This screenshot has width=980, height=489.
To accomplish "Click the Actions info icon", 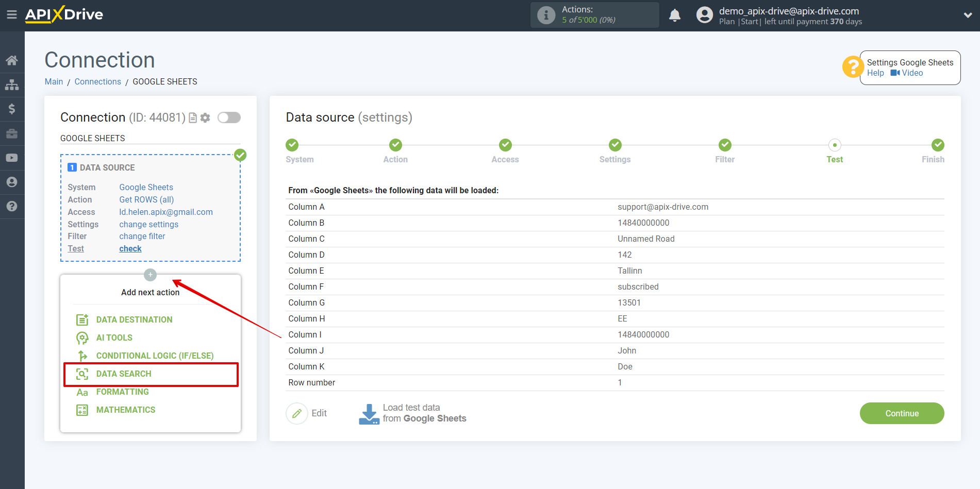I will (x=546, y=15).
